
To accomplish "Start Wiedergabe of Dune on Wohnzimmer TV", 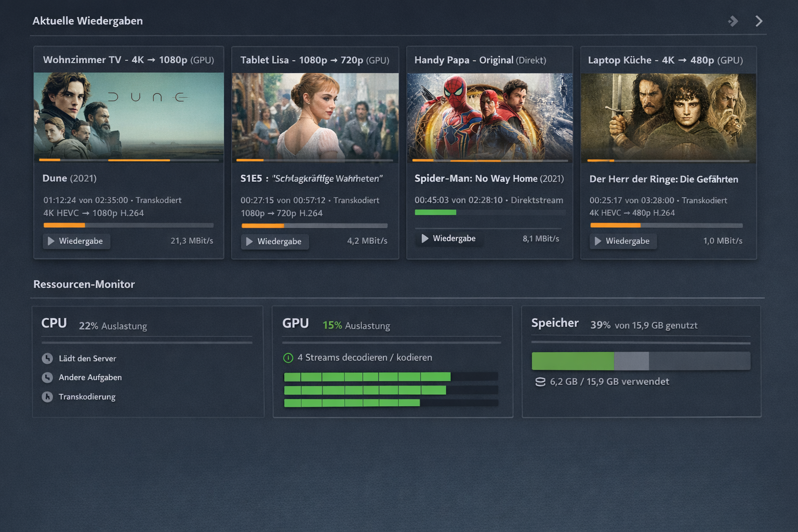I will pos(76,241).
